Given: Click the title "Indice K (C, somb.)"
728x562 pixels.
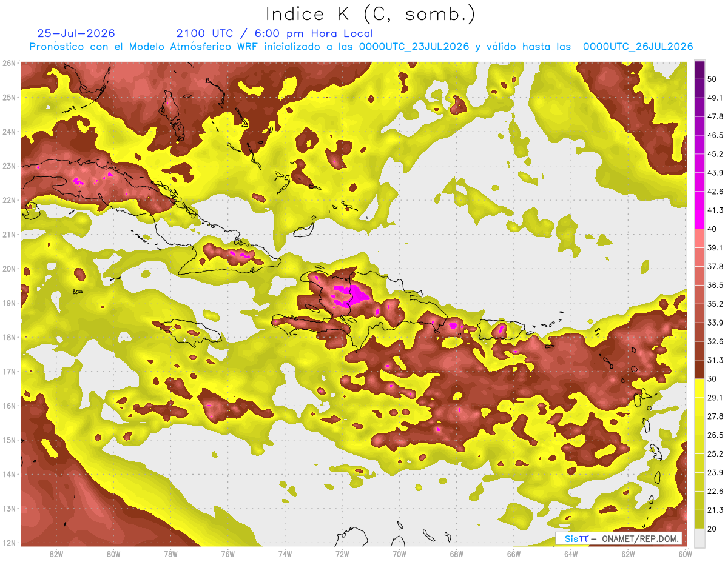Looking at the screenshot, I should click(371, 14).
